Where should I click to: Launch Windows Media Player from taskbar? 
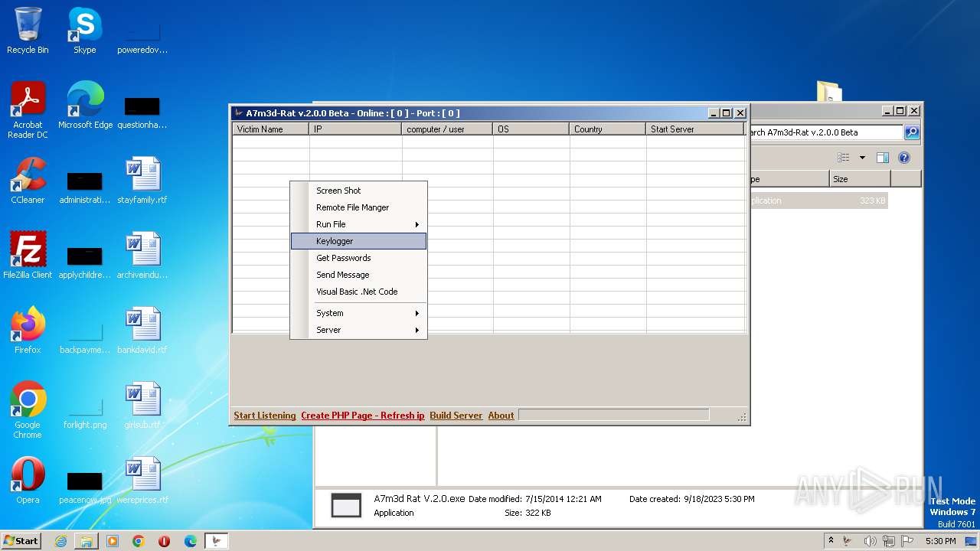[113, 541]
